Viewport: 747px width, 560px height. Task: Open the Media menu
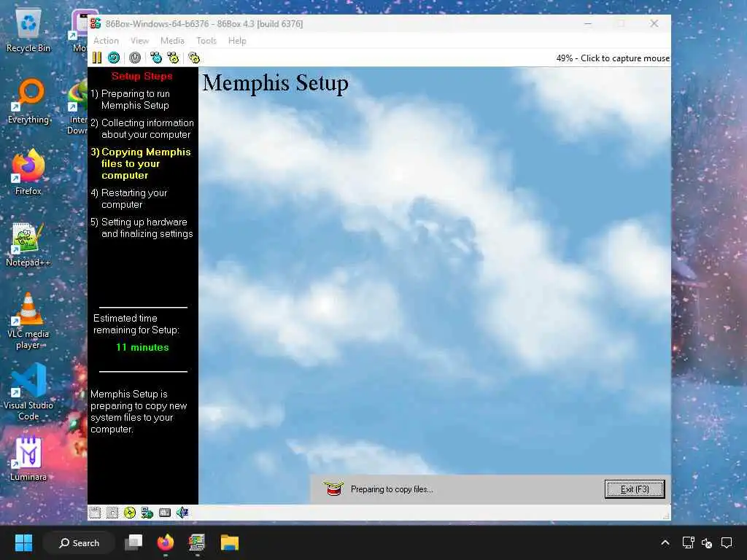pyautogui.click(x=172, y=41)
